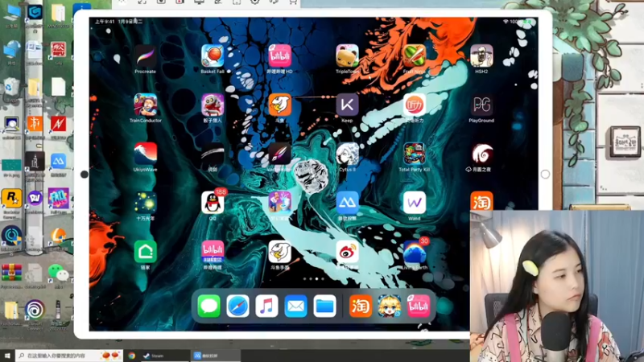Select the mirroring app taskbar button

click(x=216, y=356)
